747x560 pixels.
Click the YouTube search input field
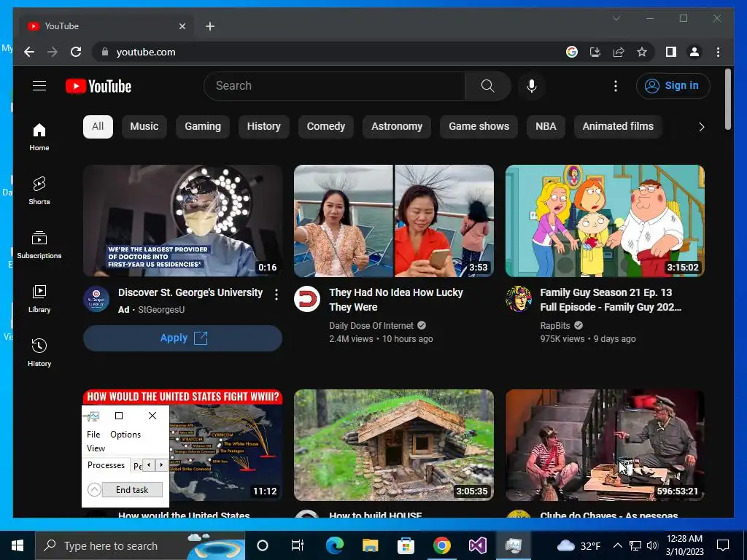(x=334, y=86)
